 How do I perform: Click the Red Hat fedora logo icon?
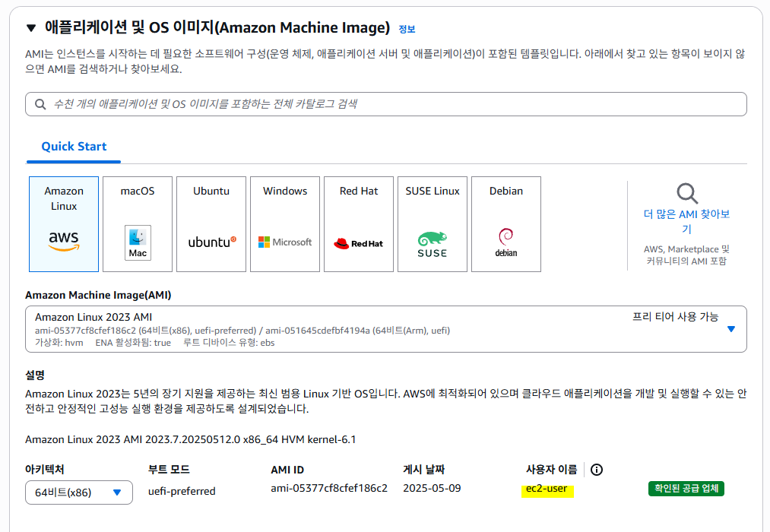point(359,243)
